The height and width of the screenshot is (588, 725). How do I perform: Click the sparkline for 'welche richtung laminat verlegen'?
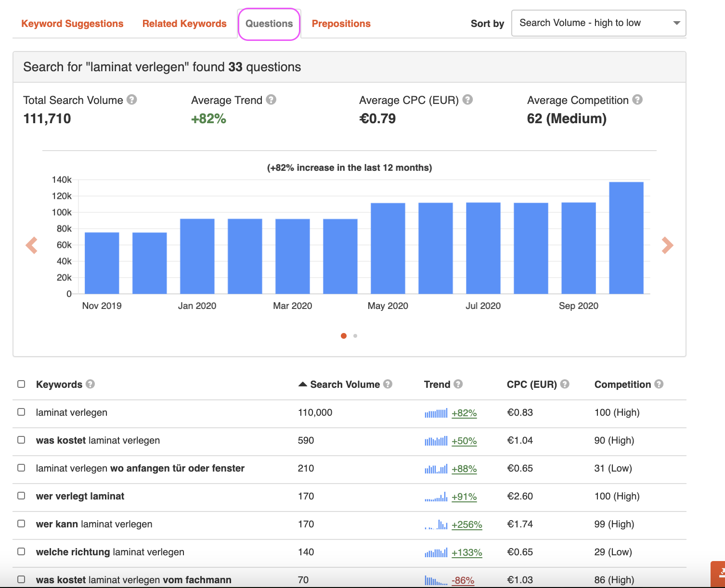click(436, 552)
